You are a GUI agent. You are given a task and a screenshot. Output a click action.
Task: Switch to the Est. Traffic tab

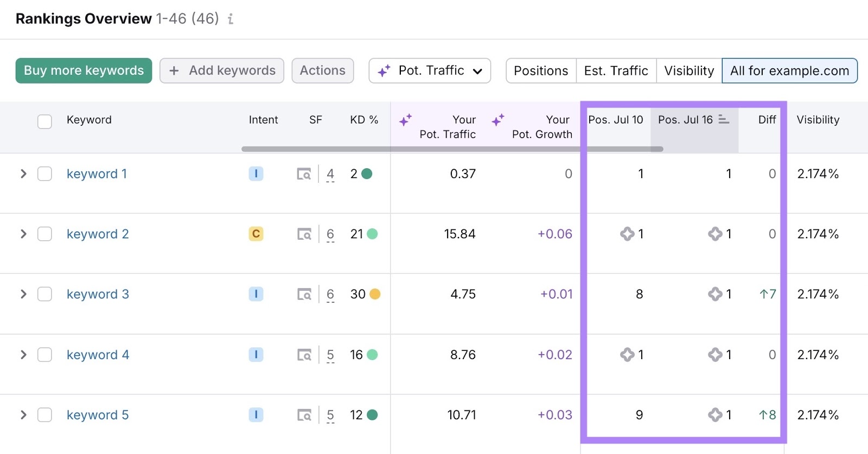[x=616, y=71]
